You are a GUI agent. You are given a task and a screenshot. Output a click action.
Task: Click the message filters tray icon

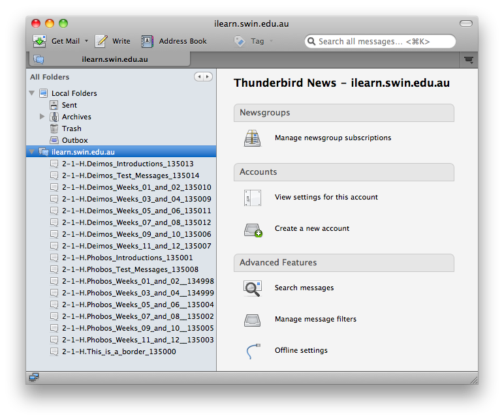252,320
